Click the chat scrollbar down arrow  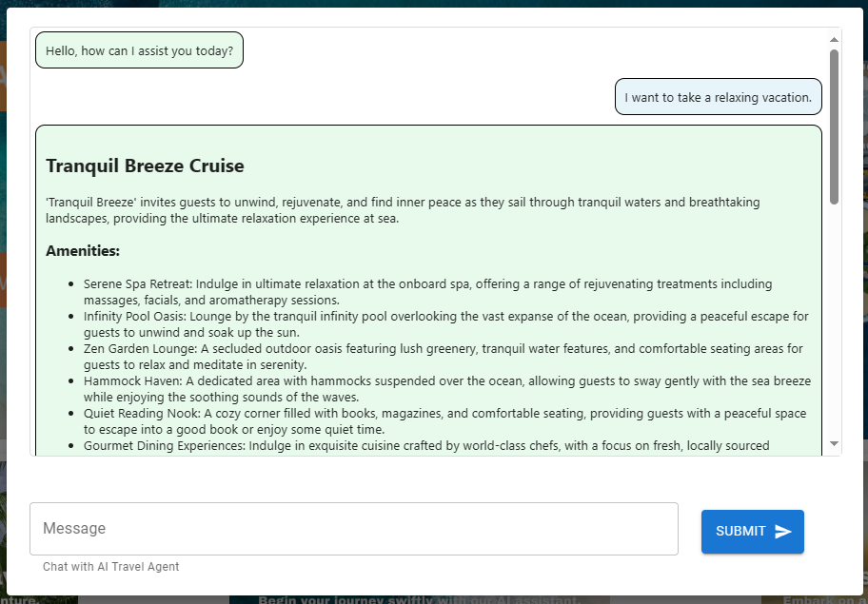click(834, 444)
